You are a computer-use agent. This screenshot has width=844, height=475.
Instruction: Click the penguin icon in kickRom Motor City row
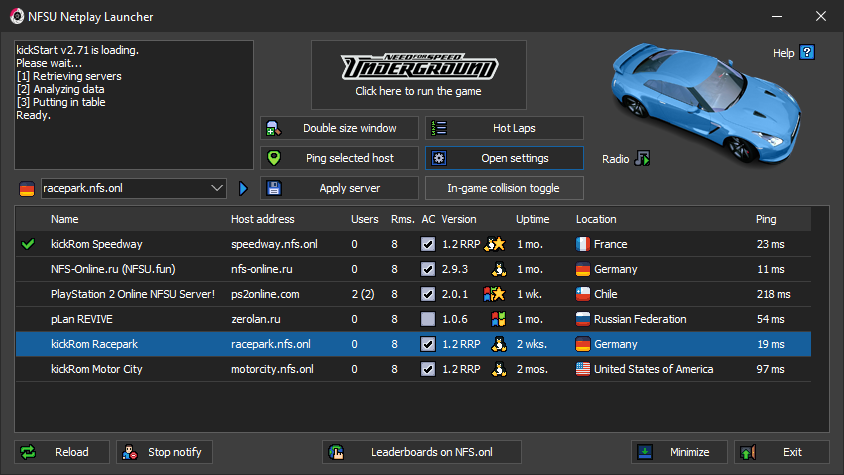[499, 369]
